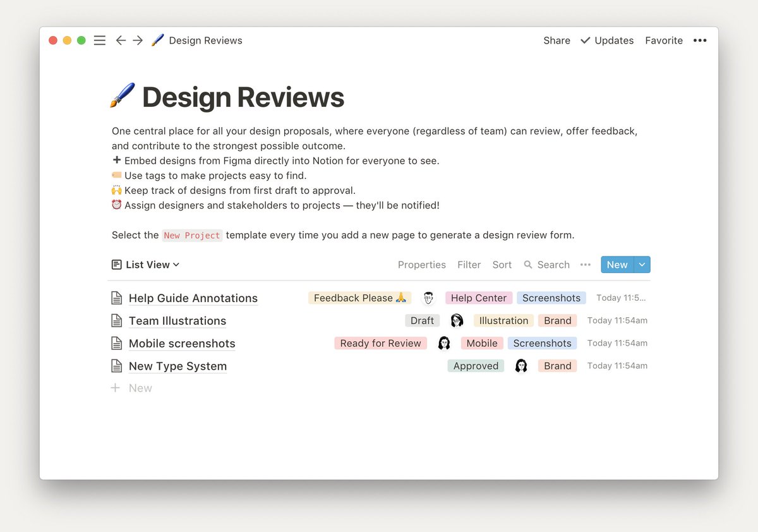The image size is (758, 532).
Task: Open the New button's dropdown chevron
Action: [642, 264]
